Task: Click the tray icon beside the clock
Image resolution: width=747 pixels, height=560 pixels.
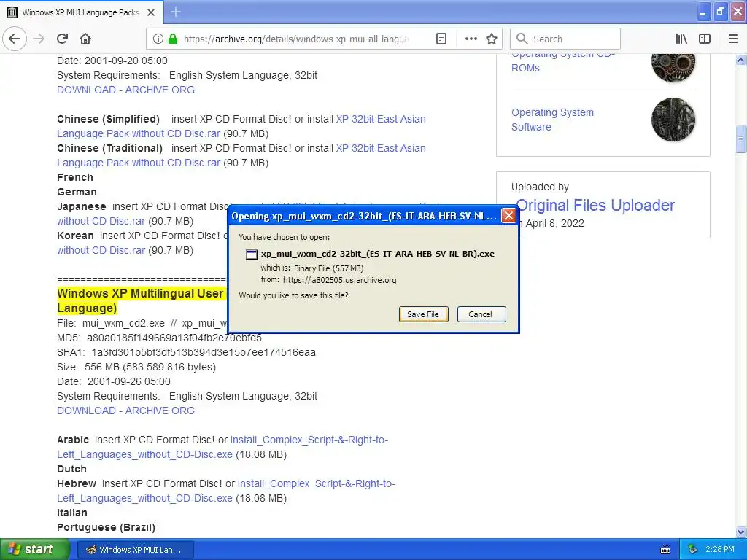Action: click(693, 550)
